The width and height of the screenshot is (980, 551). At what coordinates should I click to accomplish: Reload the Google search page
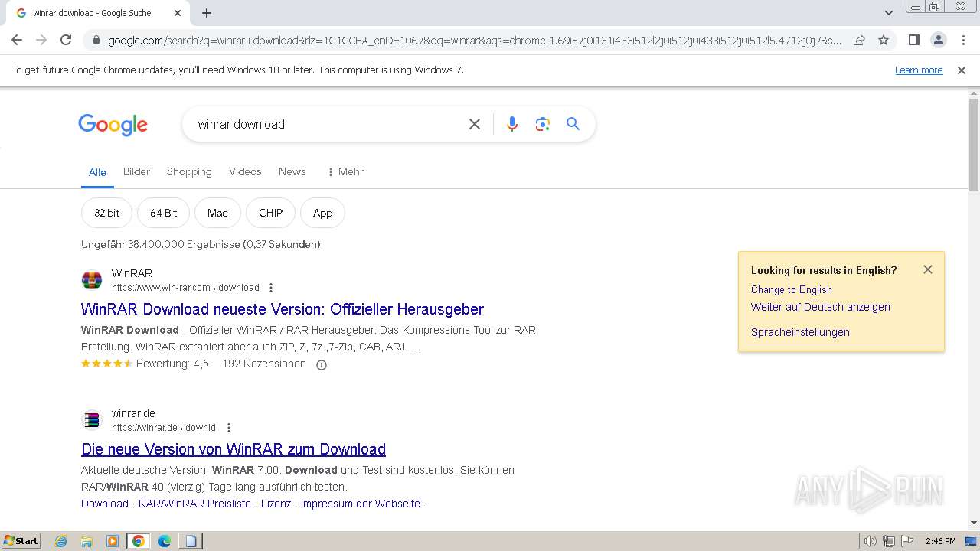[x=66, y=40]
